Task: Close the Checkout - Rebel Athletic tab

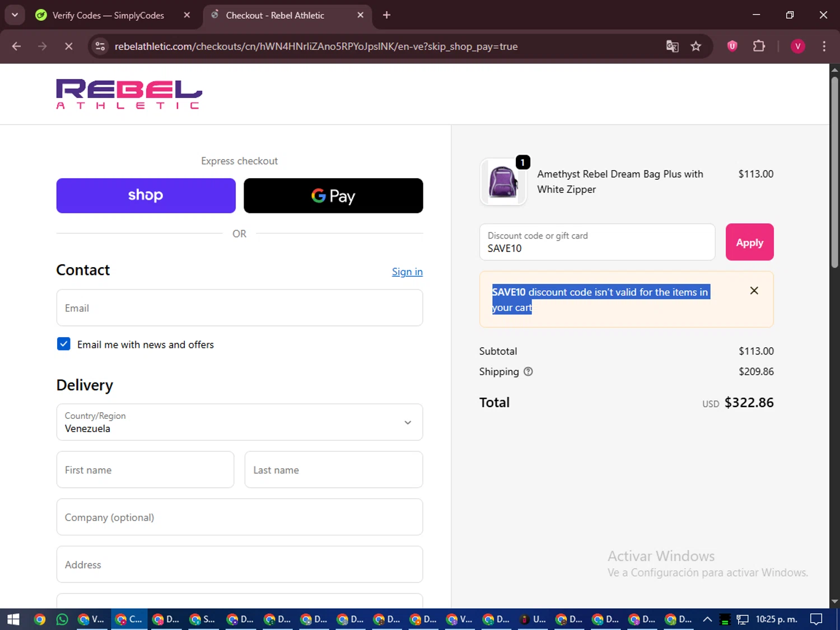Action: pyautogui.click(x=361, y=15)
